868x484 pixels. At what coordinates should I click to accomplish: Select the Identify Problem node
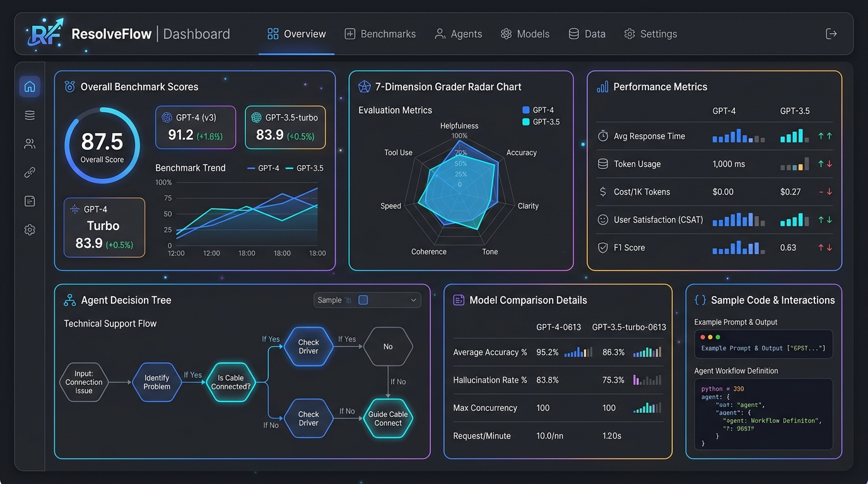pos(156,382)
